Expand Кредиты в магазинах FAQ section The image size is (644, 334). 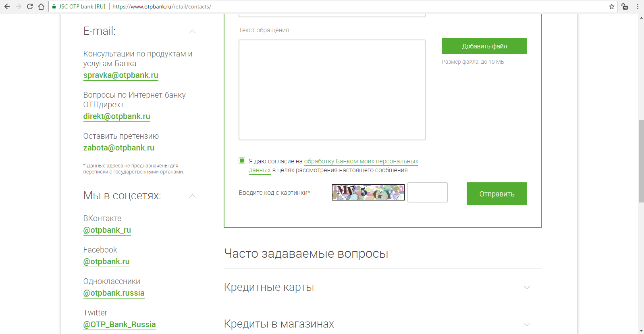(526, 324)
